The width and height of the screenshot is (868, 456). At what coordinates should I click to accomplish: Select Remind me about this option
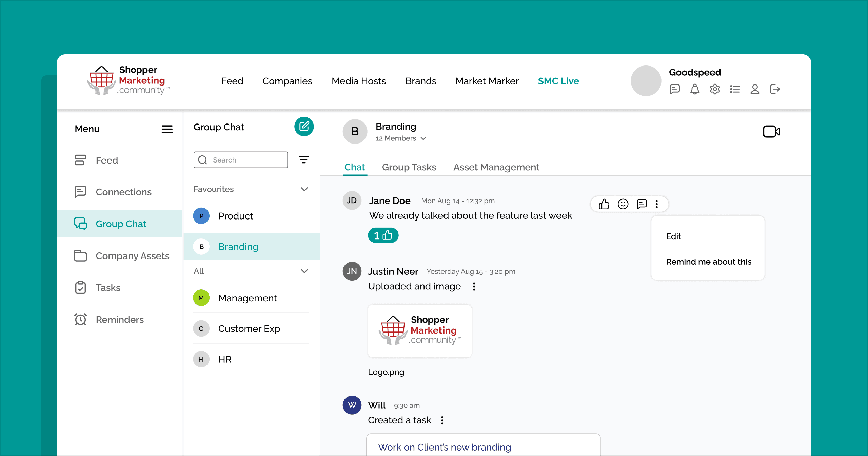pyautogui.click(x=708, y=262)
